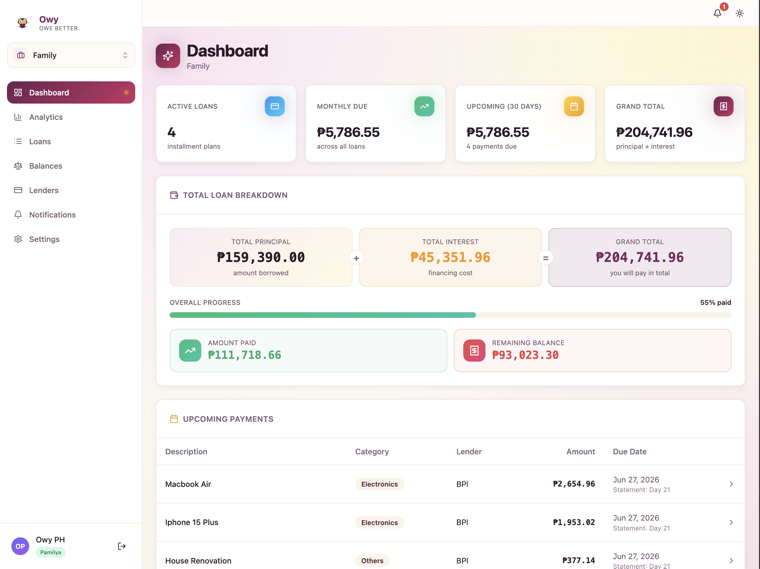Click the Pamilya badge under Owy PH

click(50, 553)
